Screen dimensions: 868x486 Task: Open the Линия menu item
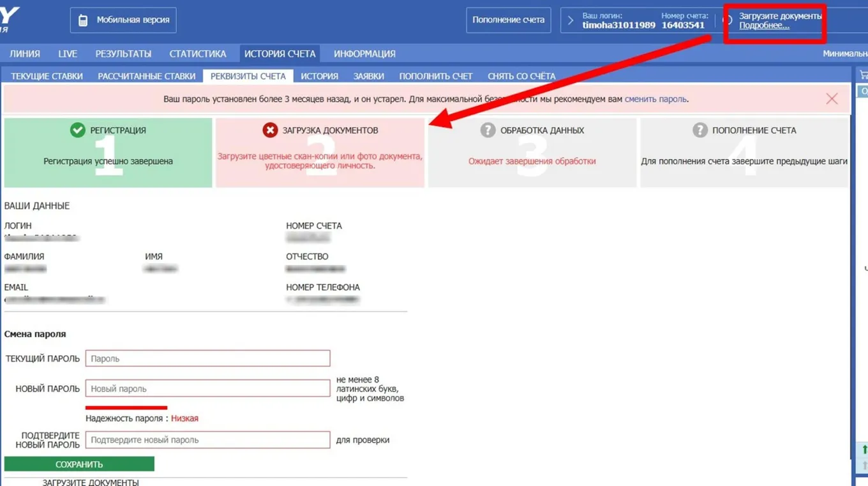[x=25, y=54]
